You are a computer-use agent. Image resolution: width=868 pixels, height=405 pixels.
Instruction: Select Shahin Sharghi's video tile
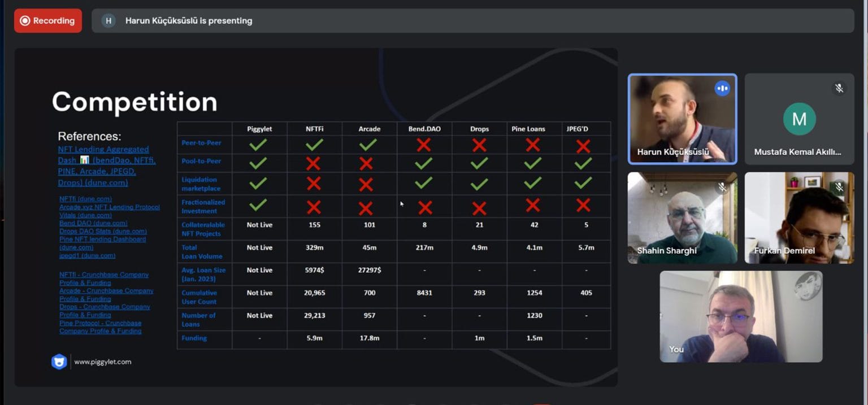coord(682,217)
